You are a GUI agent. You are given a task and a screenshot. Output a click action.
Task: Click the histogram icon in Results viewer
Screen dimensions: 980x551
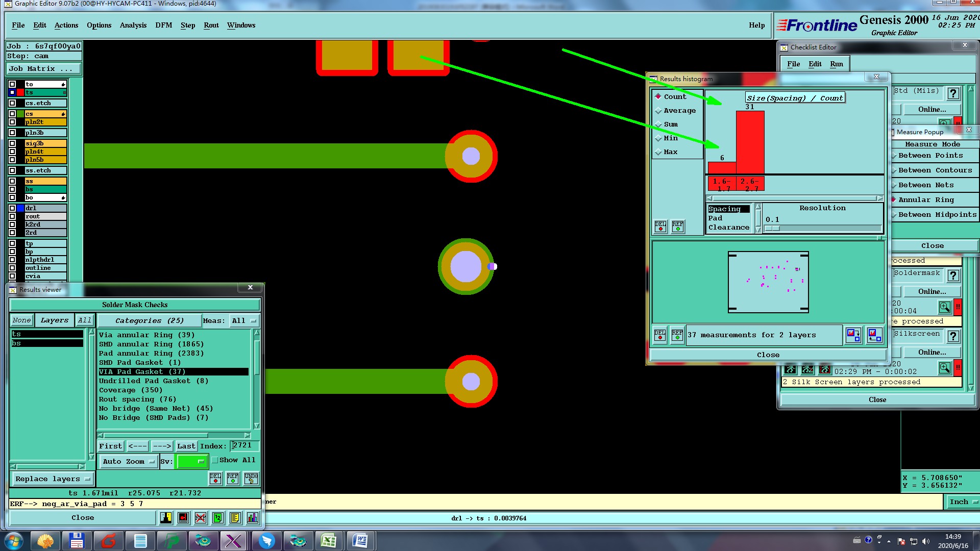[x=252, y=518]
